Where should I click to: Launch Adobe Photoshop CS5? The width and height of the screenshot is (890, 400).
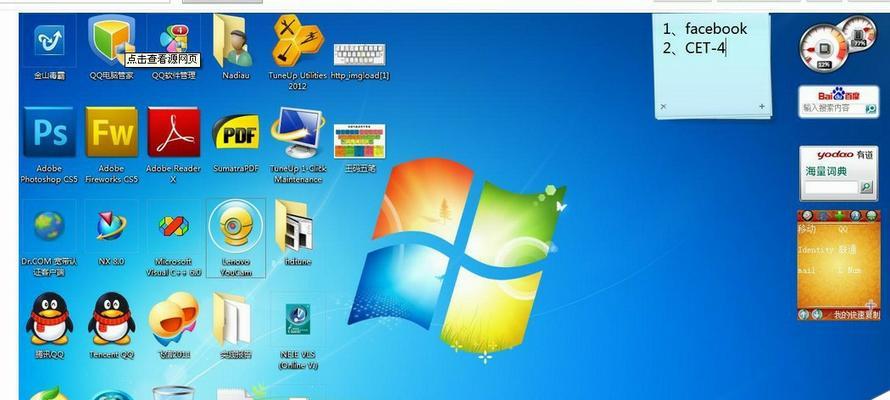(49, 132)
